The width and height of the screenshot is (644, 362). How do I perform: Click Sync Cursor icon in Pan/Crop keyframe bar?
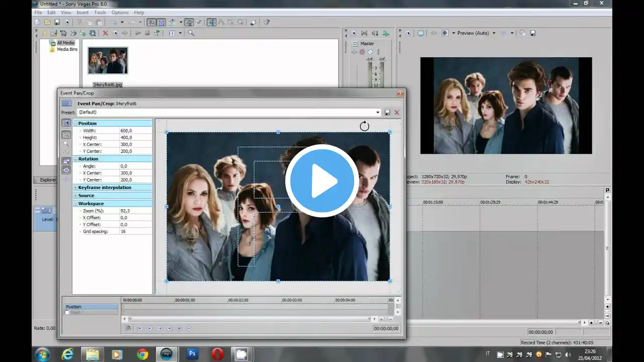(x=128, y=328)
